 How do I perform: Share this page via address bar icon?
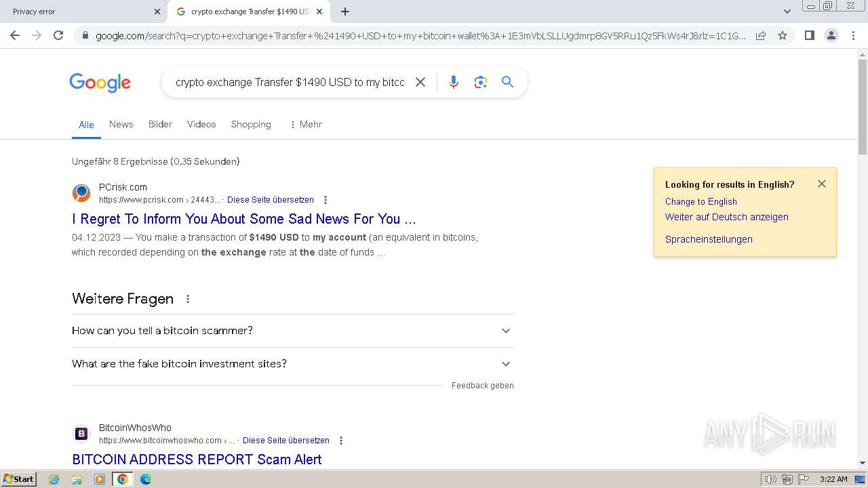(761, 35)
